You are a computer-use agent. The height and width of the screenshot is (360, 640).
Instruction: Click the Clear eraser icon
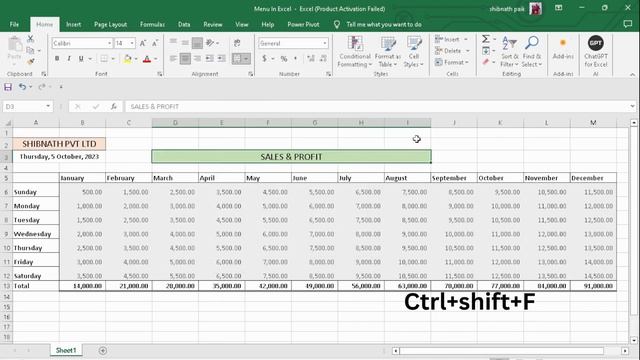tap(486, 62)
